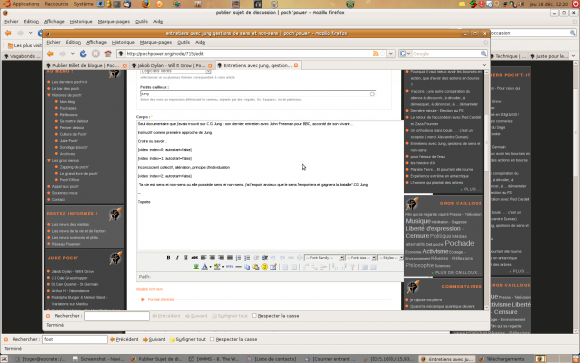Open the Marque-pages menu in the front window

click(x=156, y=43)
